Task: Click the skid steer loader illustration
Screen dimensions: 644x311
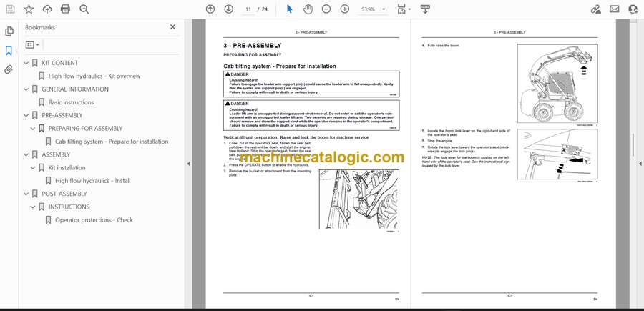Action: (x=557, y=83)
